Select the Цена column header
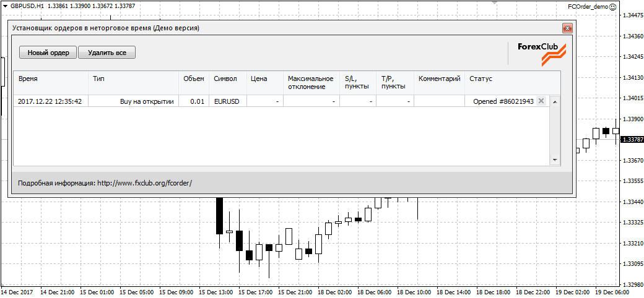 pos(264,83)
